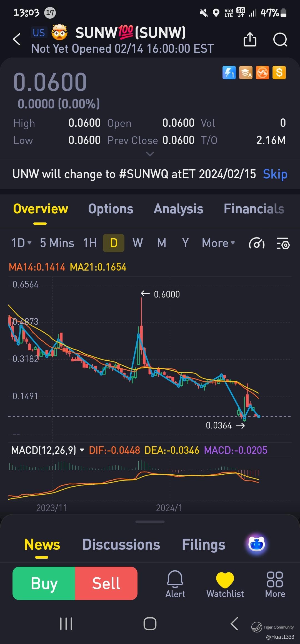Select the W weekly interval
The height and width of the screenshot is (644, 300).
pos(138,243)
